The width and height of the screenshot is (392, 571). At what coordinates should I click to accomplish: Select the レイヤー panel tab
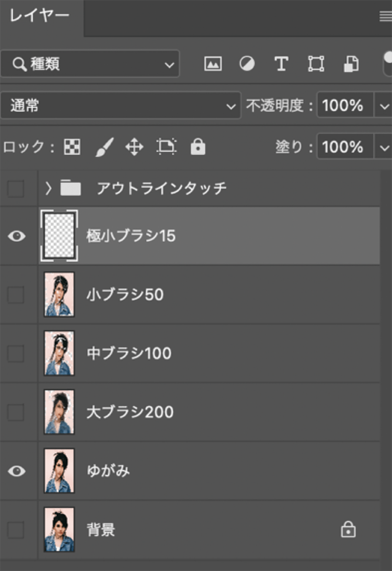(40, 17)
